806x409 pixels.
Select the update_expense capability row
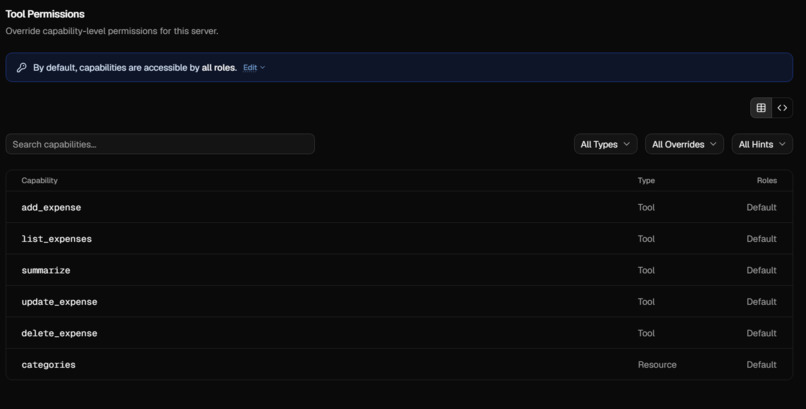(399, 302)
